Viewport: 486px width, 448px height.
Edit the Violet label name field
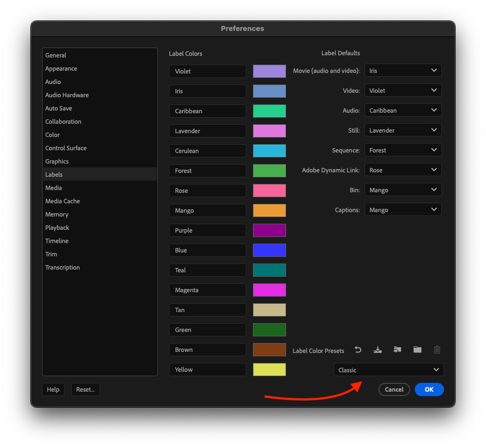click(207, 71)
